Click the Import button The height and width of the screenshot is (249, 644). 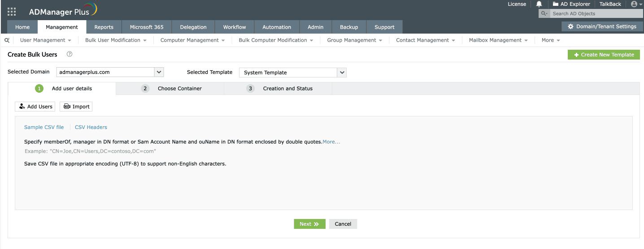click(76, 107)
